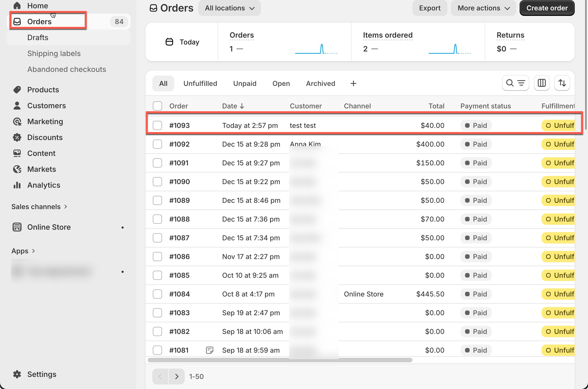Click the search and filter orders icon

515,83
